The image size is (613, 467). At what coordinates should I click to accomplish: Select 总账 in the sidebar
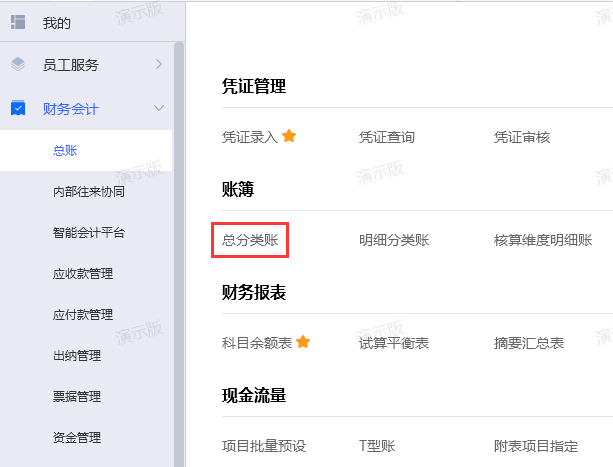pos(65,150)
